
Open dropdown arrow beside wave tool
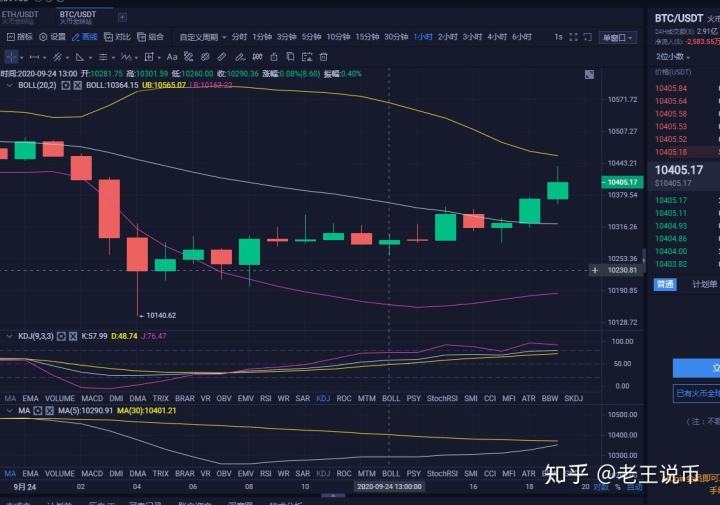tap(136, 58)
